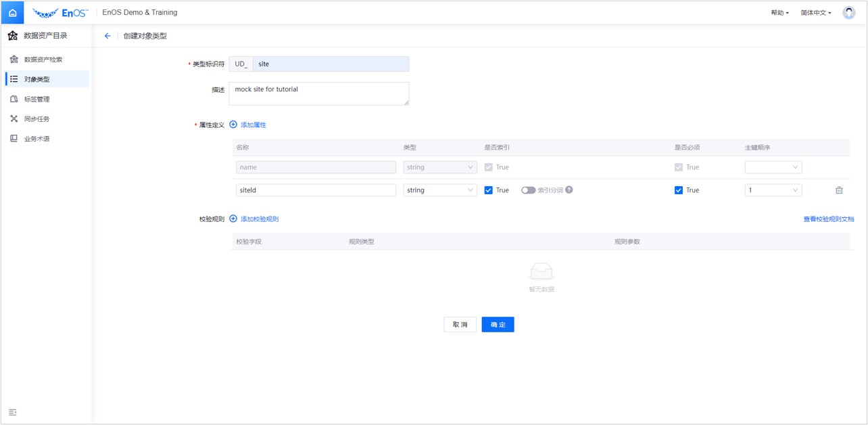The height and width of the screenshot is (425, 868).
Task: Enable the 索引分词 toggle for siteId
Action: tap(529, 190)
